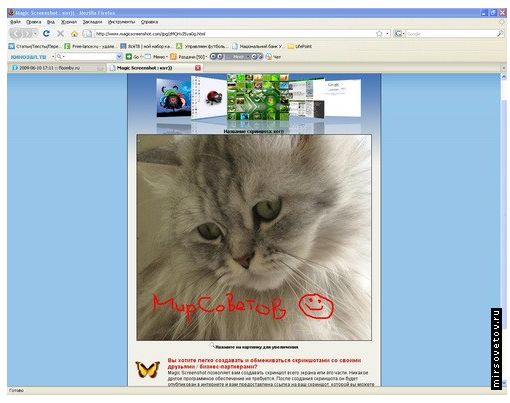Bookmark the page with the star icon
Screen dimensions: 510x403
[379, 34]
